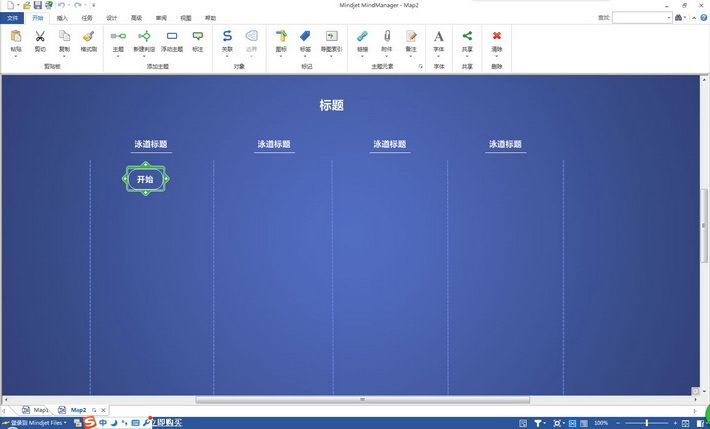Click the binoculars Find icon
This screenshot has height=429, width=710.
(x=678, y=18)
